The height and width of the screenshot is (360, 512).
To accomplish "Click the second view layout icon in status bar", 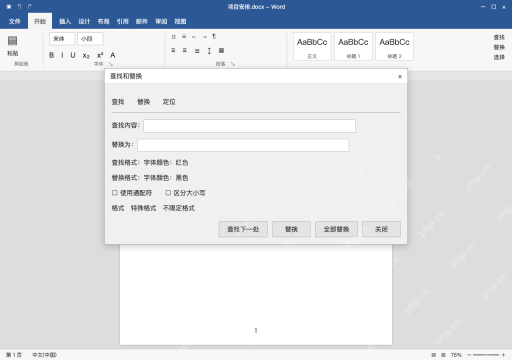I will [x=443, y=355].
